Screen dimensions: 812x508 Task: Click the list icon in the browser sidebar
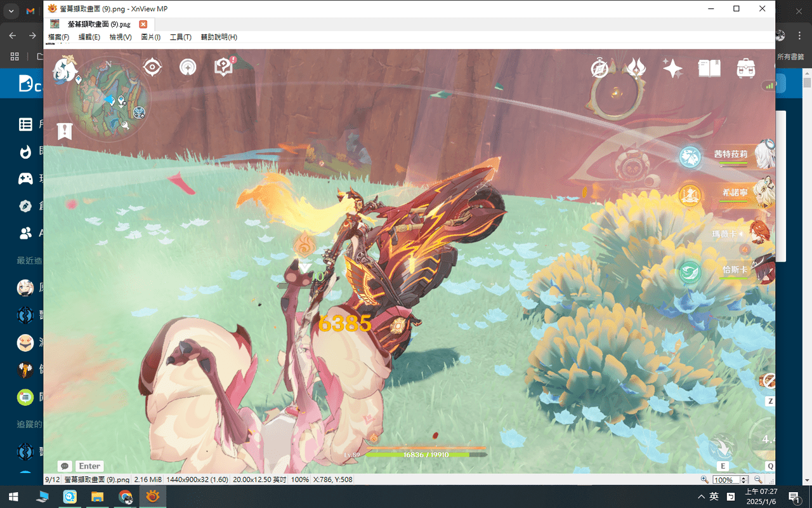click(25, 124)
